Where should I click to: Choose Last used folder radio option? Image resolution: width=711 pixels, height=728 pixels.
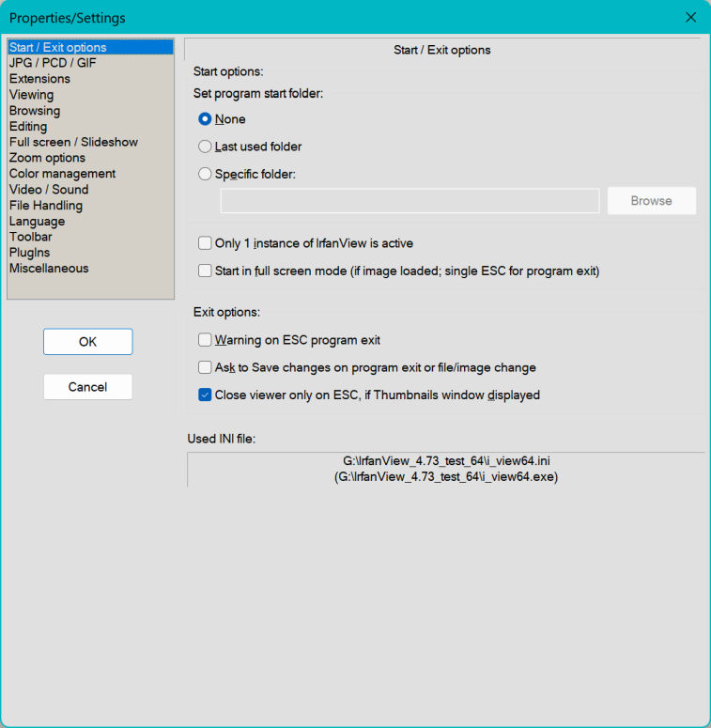click(205, 147)
